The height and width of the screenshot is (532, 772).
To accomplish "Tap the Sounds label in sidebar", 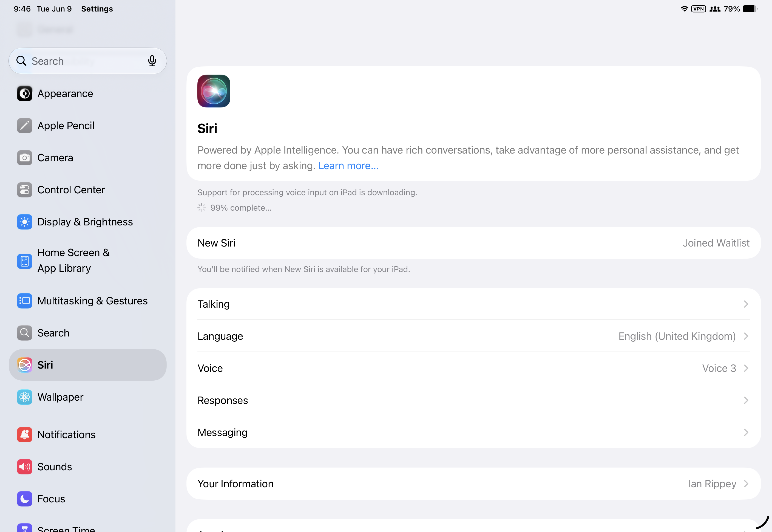I will point(55,467).
